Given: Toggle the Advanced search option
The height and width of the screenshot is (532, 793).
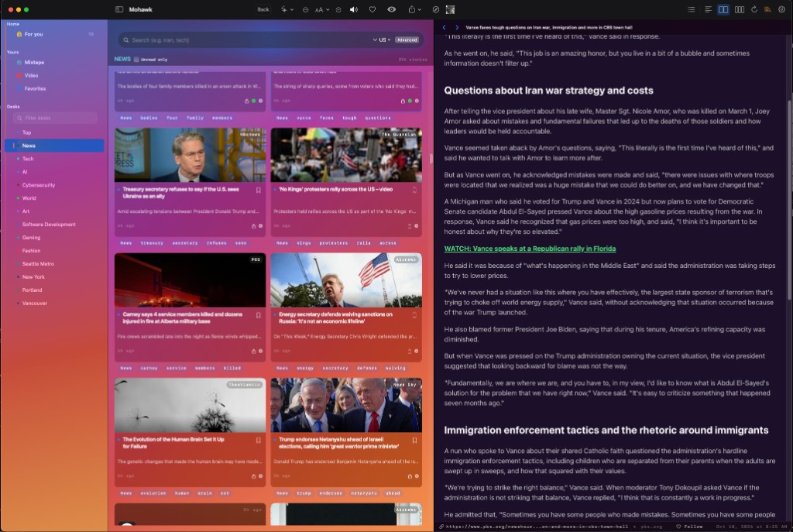Looking at the screenshot, I should [x=407, y=40].
